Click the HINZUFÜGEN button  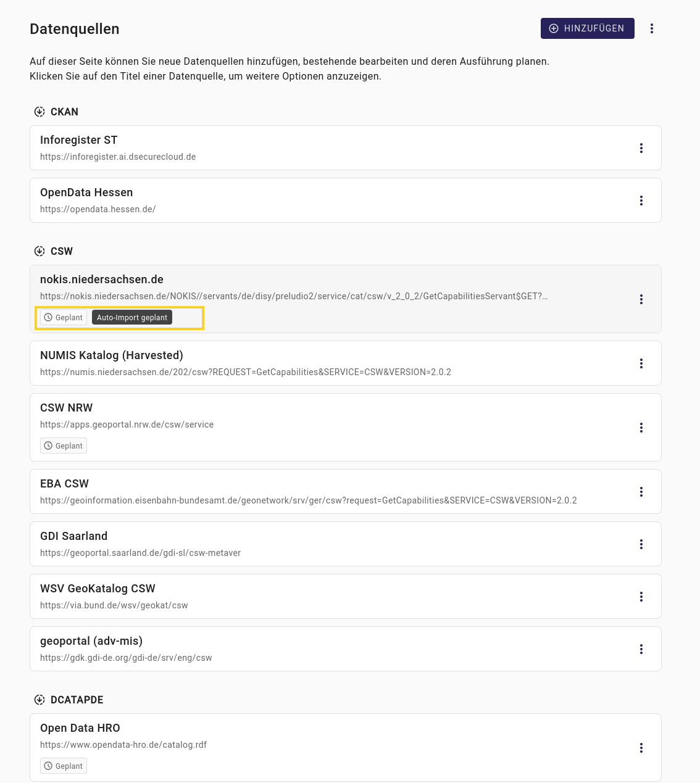[587, 28]
